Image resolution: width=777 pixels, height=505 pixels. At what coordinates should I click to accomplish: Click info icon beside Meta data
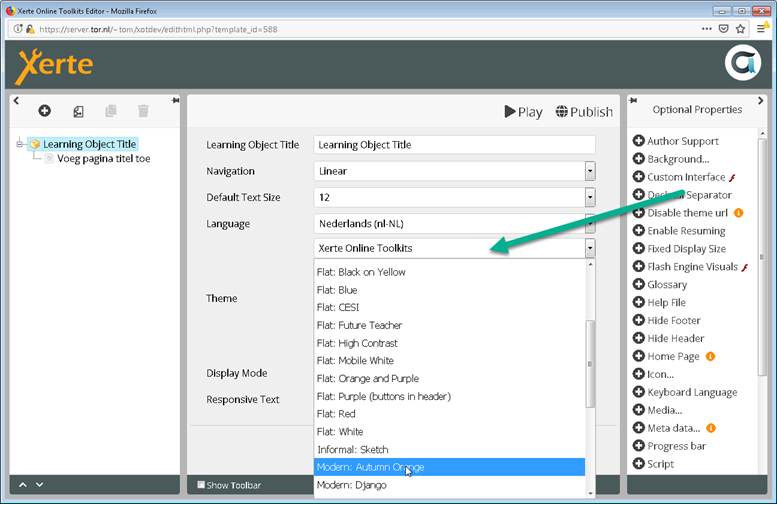(711, 428)
